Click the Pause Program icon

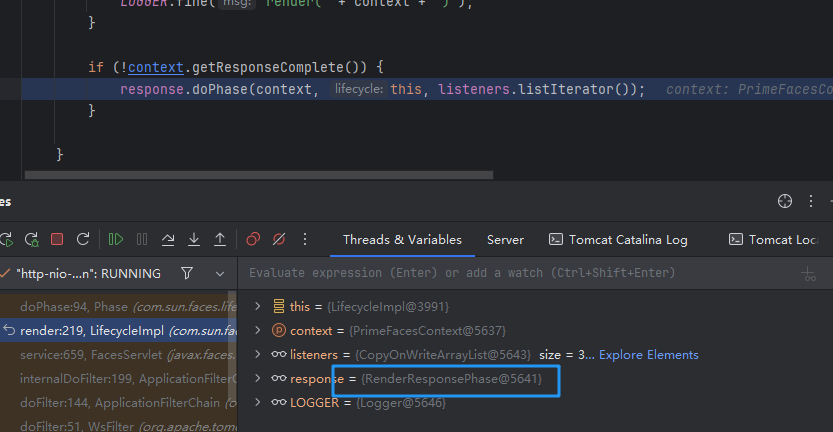pyautogui.click(x=142, y=240)
